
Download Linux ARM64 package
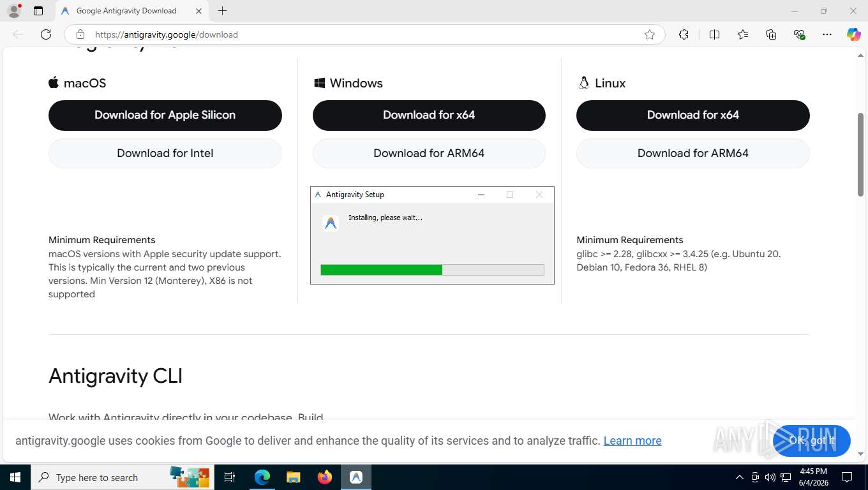(x=693, y=153)
